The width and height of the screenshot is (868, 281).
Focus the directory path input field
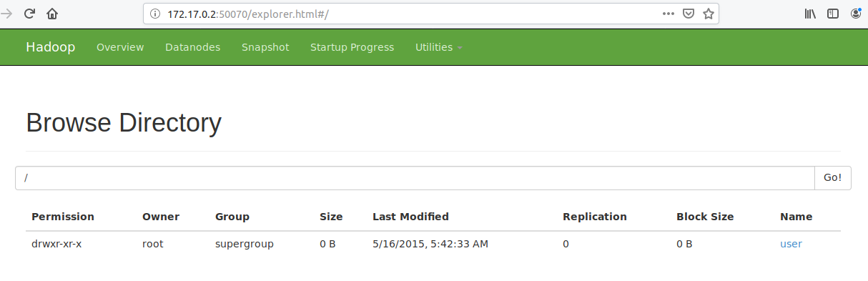pyautogui.click(x=415, y=178)
